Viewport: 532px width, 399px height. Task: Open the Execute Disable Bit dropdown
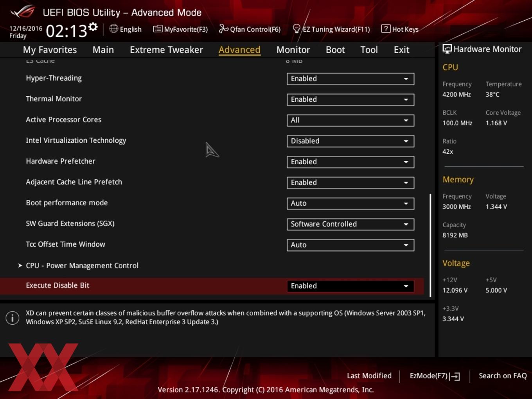(x=350, y=286)
